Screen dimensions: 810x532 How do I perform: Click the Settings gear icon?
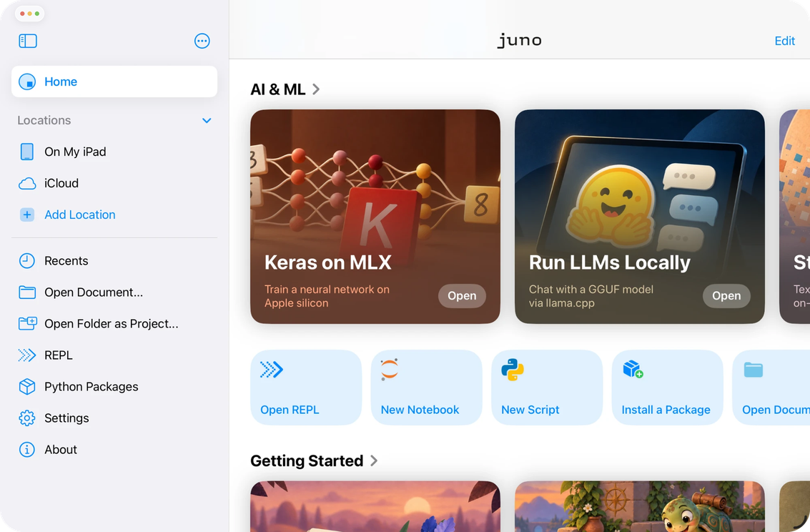click(27, 418)
